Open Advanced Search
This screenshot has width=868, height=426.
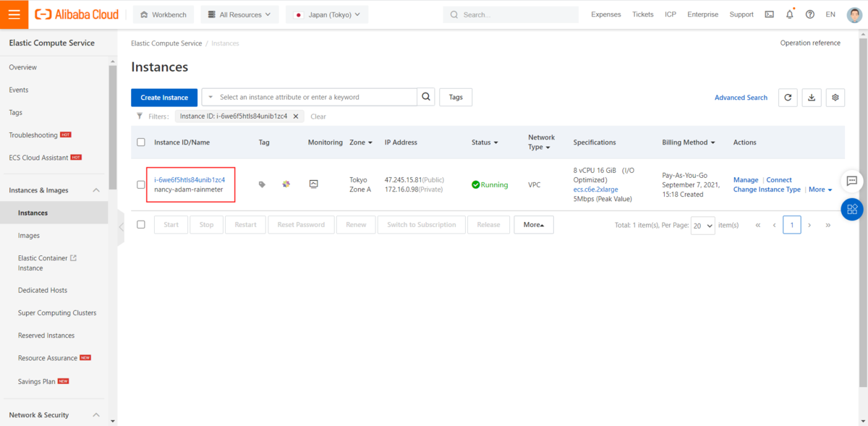[x=741, y=98]
